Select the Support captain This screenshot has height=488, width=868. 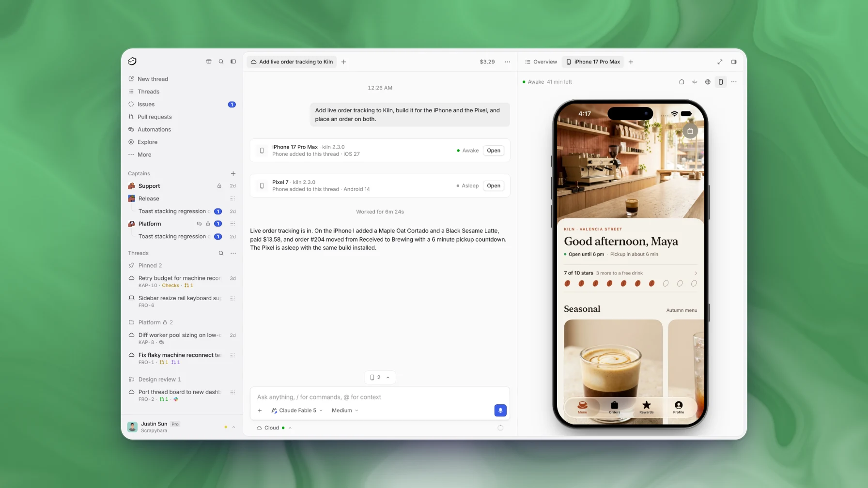coord(182,186)
